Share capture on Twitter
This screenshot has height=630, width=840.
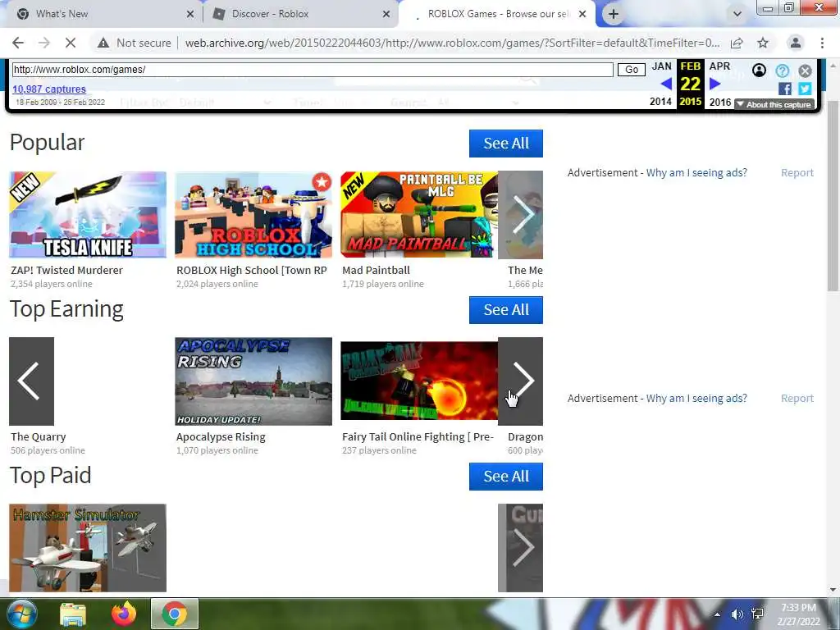[x=805, y=89]
